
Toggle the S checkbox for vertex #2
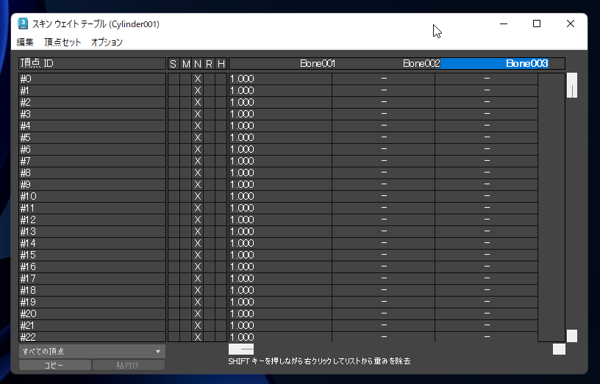(174, 103)
